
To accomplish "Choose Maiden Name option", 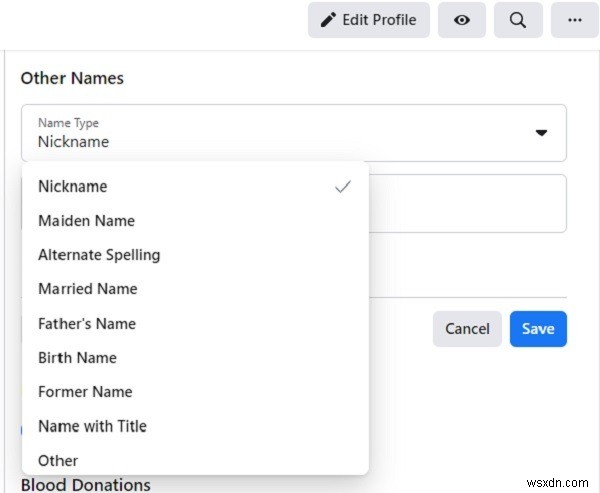I will [x=86, y=220].
